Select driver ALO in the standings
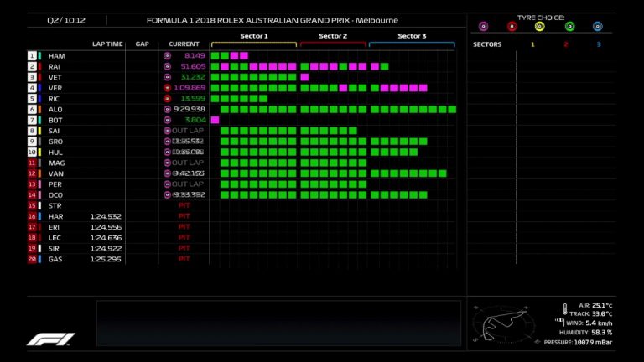644x362 pixels. click(x=55, y=109)
